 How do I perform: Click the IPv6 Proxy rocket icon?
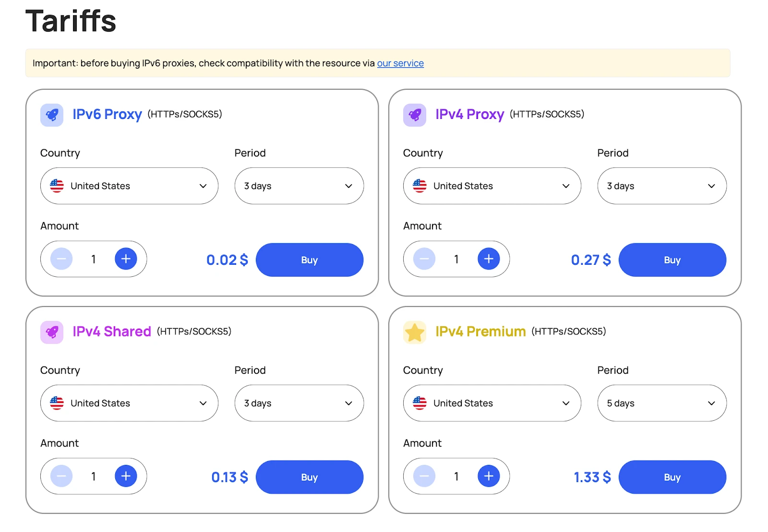click(x=52, y=115)
